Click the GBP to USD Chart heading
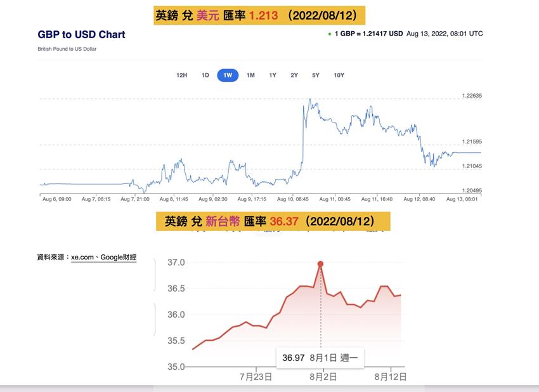Image resolution: width=539 pixels, height=392 pixels. (x=81, y=35)
